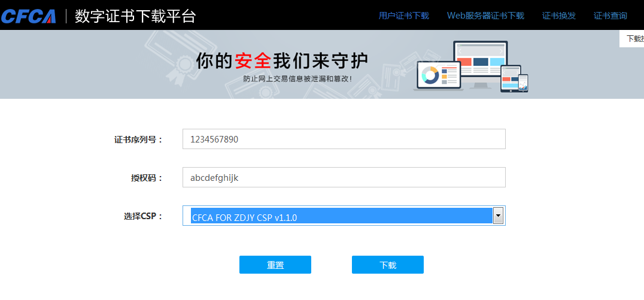Click the partially visible 下载 tab at right edge
644x300 pixels.
coord(631,39)
